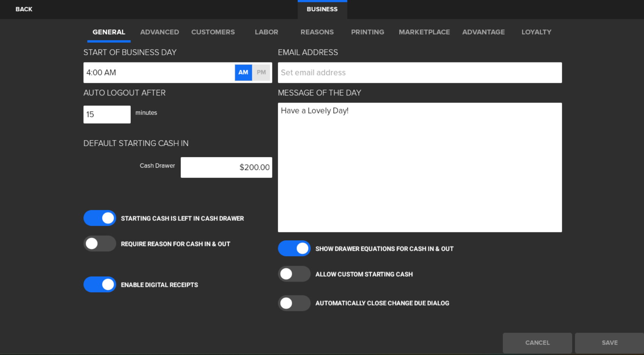Go to the Reasons tab
Image resolution: width=644 pixels, height=355 pixels.
coord(317,32)
